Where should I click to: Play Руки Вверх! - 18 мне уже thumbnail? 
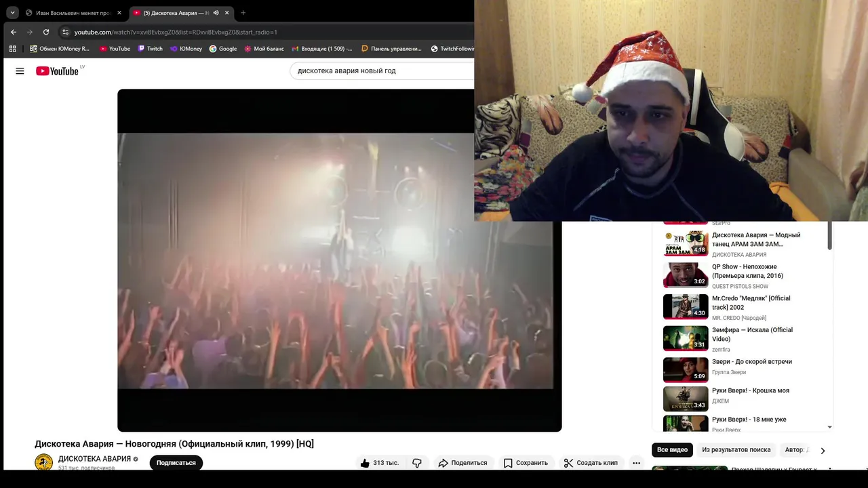click(686, 424)
